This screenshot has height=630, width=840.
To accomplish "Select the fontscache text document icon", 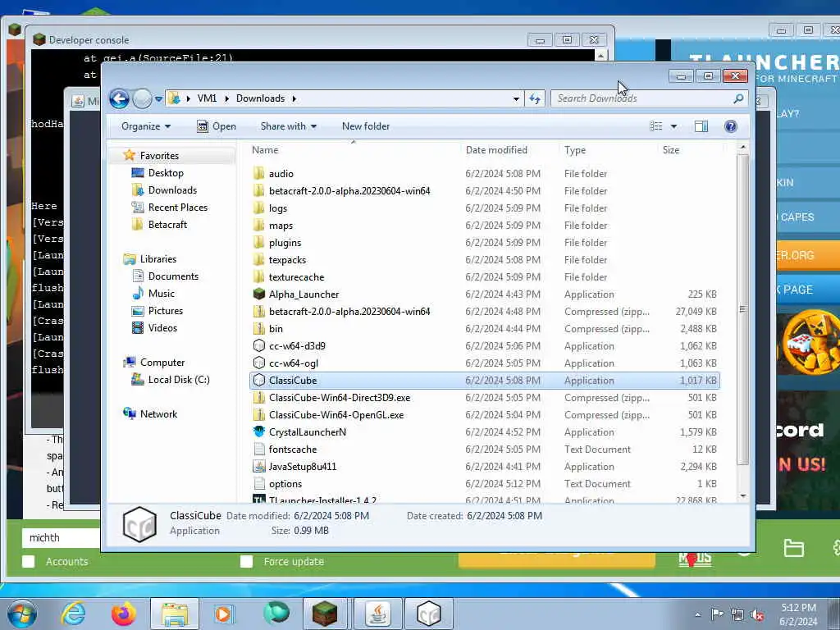I will pyautogui.click(x=258, y=449).
